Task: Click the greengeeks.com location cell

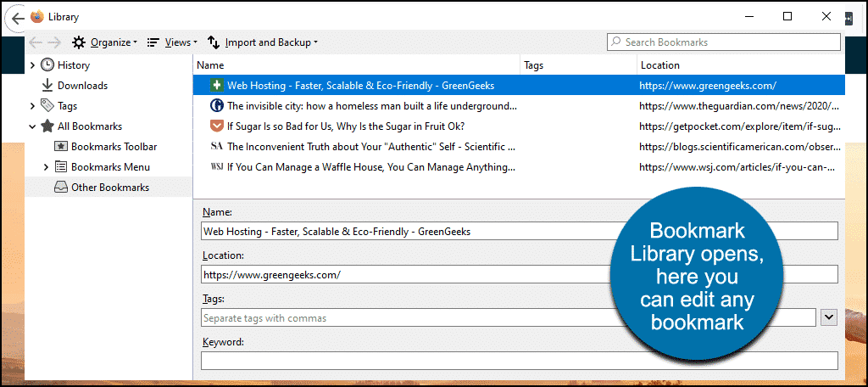Action: pyautogui.click(x=708, y=86)
